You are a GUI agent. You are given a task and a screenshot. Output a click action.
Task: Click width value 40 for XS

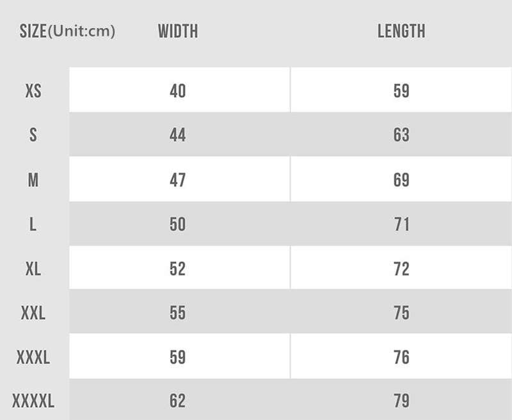(178, 91)
